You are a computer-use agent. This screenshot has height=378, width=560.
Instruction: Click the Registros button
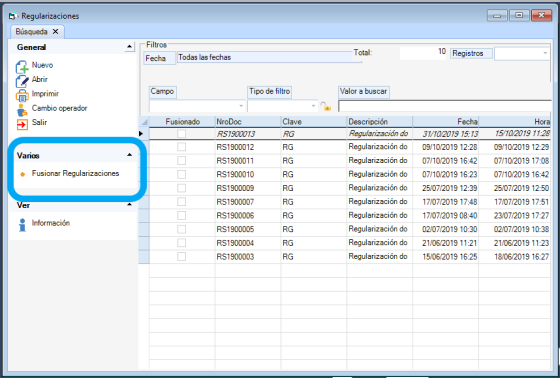point(471,54)
